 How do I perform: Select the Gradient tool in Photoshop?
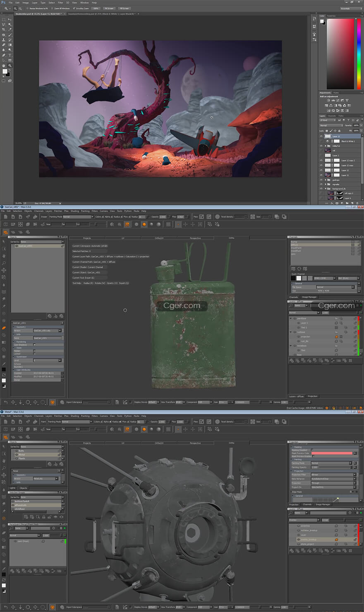10,45
